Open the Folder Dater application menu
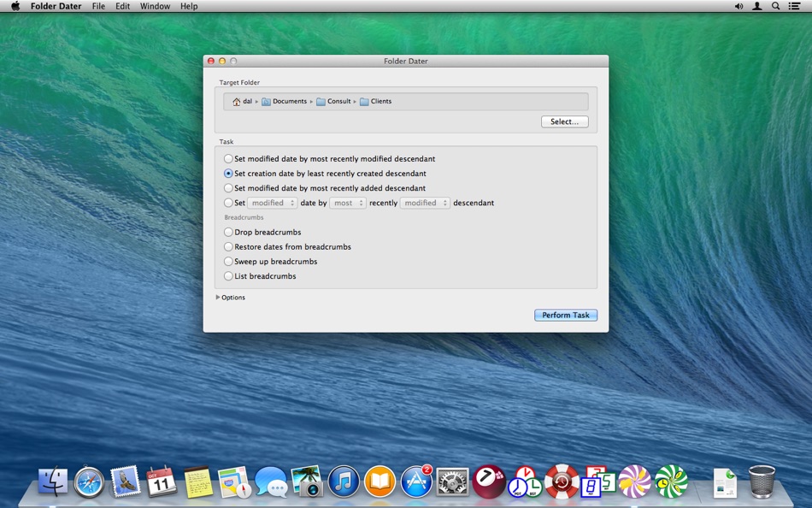Viewport: 812px width, 508px height. pos(56,6)
